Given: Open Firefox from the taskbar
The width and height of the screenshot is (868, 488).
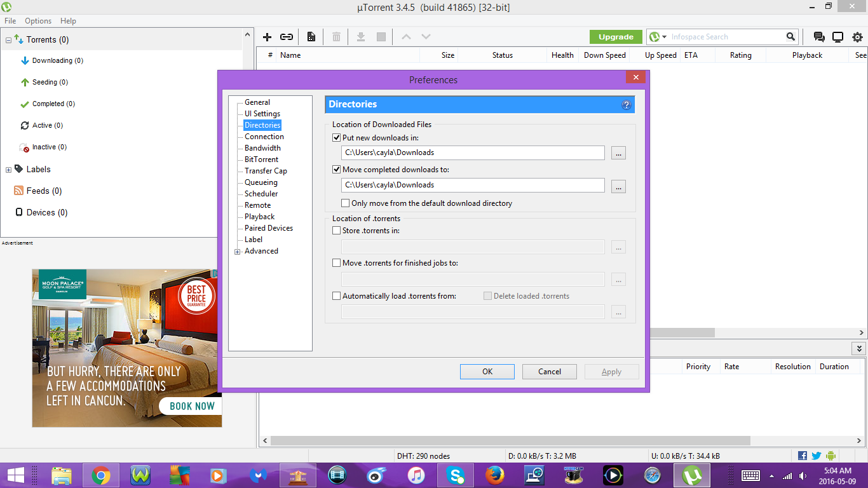Looking at the screenshot, I should tap(494, 475).
